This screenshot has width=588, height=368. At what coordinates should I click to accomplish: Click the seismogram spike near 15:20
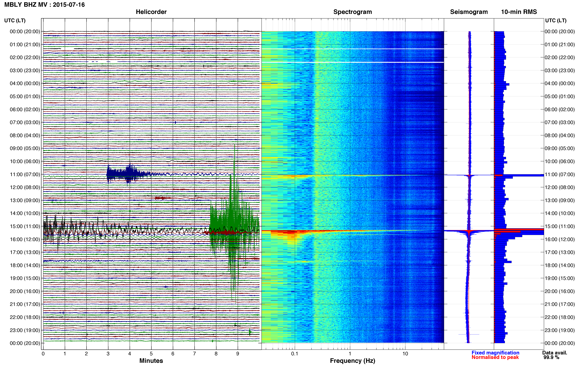click(x=469, y=231)
